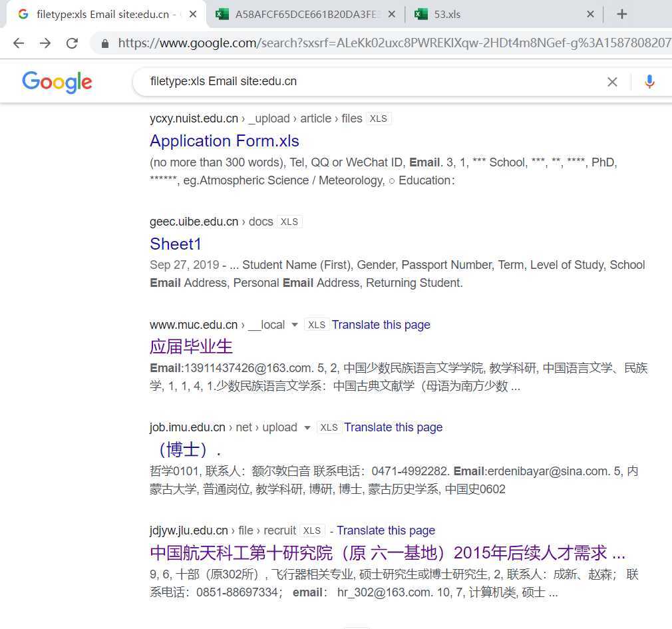Click the jdjyw.jlu.edu.cn file recruit breadcrumb
Viewport: 672px width, 629px height.
[223, 530]
